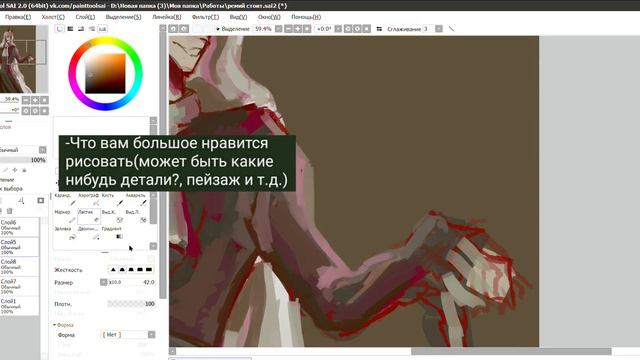
Task: Open the Окно menu
Action: (269, 17)
